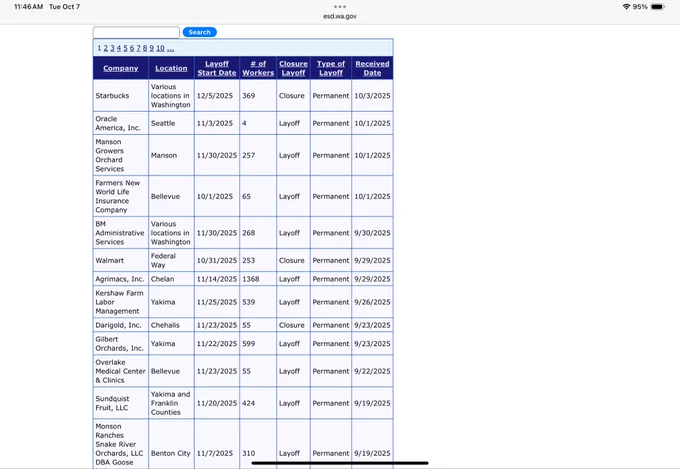Click Closure value in Walmart row
The image size is (680, 469).
coord(291,260)
